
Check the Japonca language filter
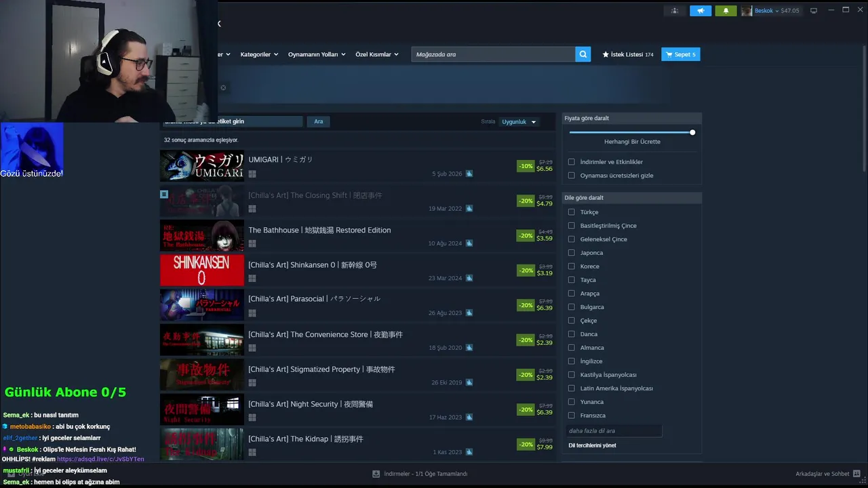pyautogui.click(x=572, y=253)
